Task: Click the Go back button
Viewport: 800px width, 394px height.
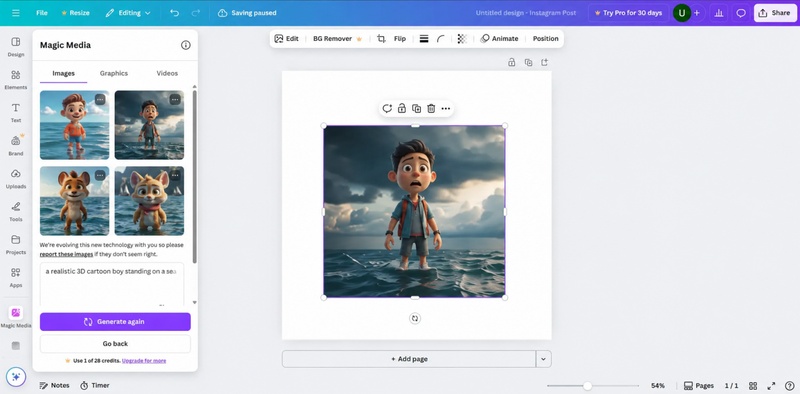Action: 115,343
